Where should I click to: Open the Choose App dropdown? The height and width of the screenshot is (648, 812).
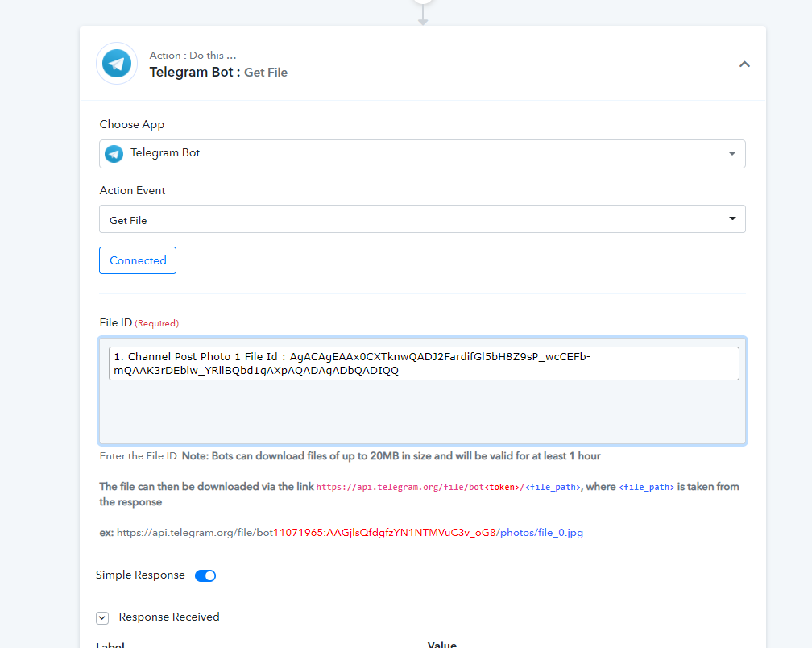(x=422, y=154)
